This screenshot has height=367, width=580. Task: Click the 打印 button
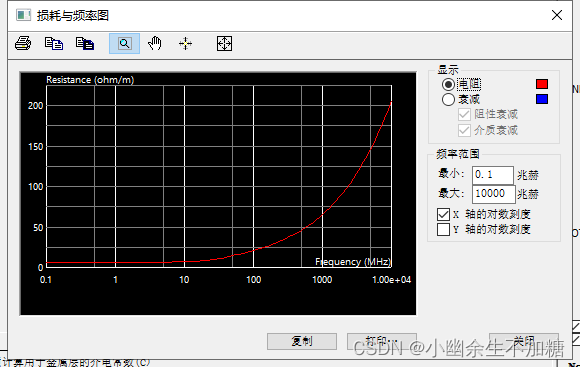382,341
